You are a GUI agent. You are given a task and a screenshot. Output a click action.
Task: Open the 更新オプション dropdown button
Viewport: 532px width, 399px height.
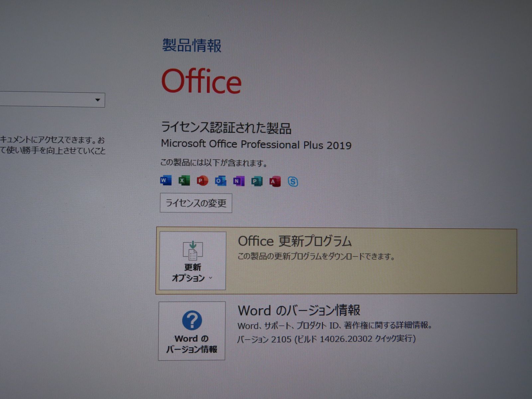click(x=193, y=261)
